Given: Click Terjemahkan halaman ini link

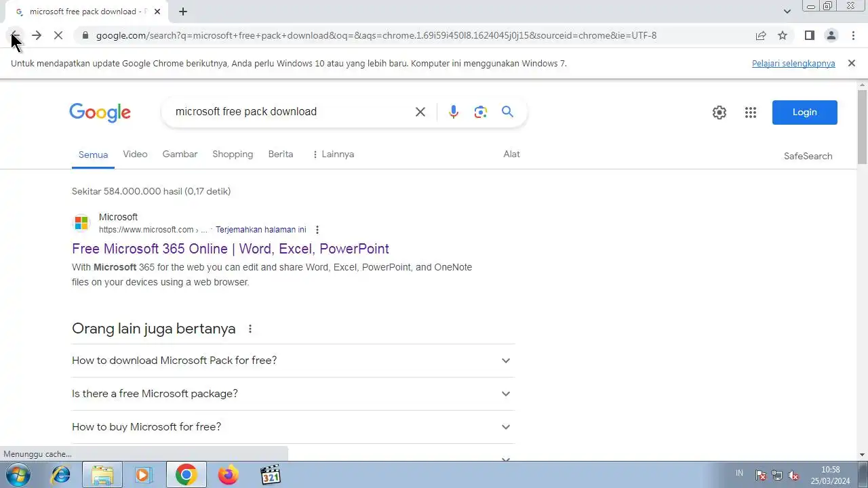Looking at the screenshot, I should coord(260,230).
